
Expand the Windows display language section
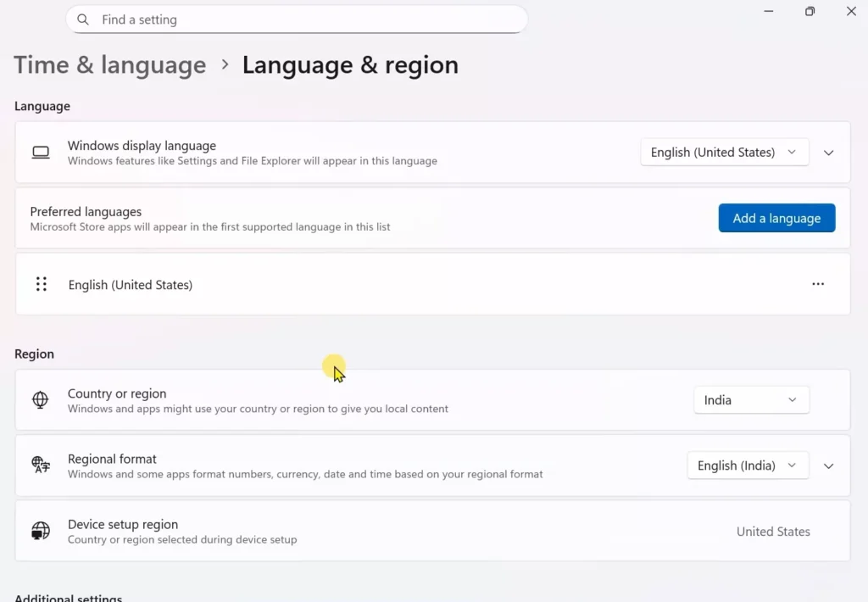(x=828, y=153)
